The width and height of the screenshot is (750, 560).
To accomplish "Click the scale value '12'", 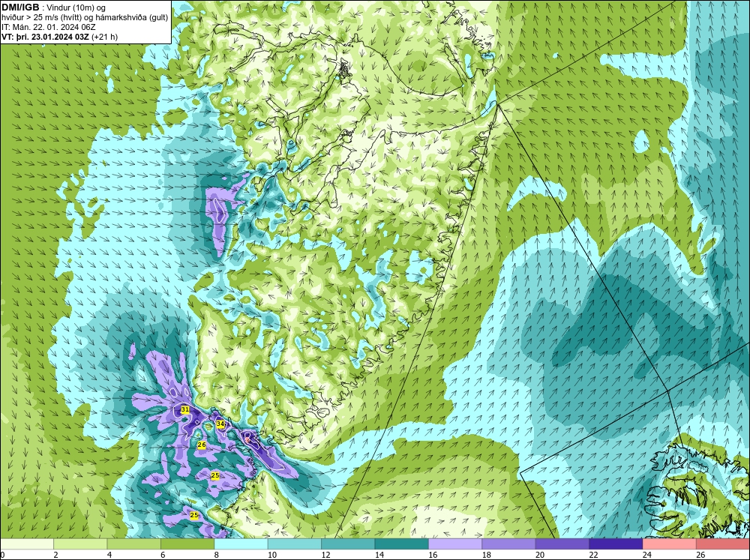I will [x=325, y=555].
